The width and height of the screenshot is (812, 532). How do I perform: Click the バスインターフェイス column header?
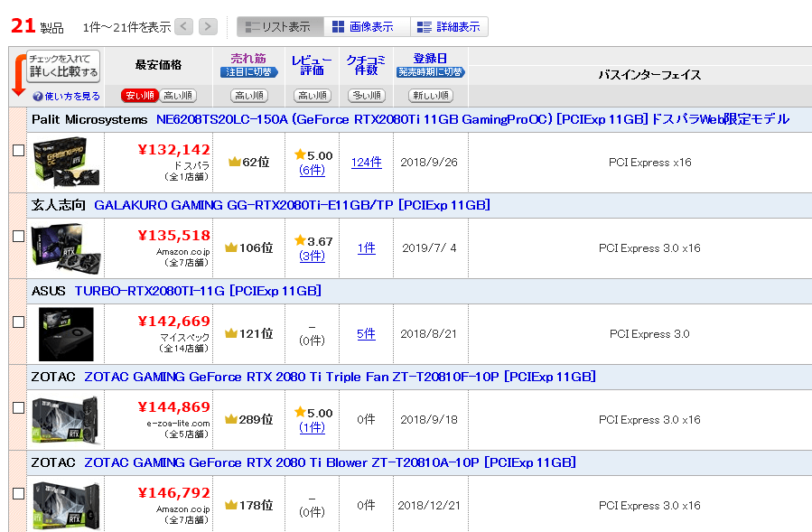click(x=650, y=75)
